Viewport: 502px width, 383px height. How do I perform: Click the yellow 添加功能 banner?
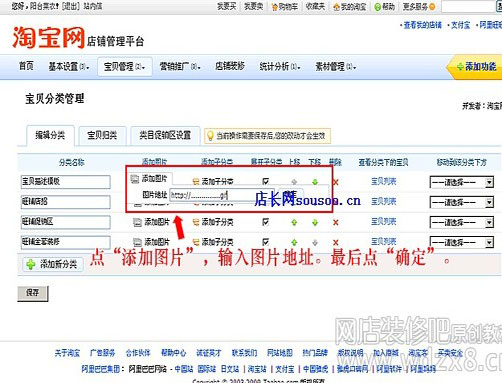[x=475, y=67]
